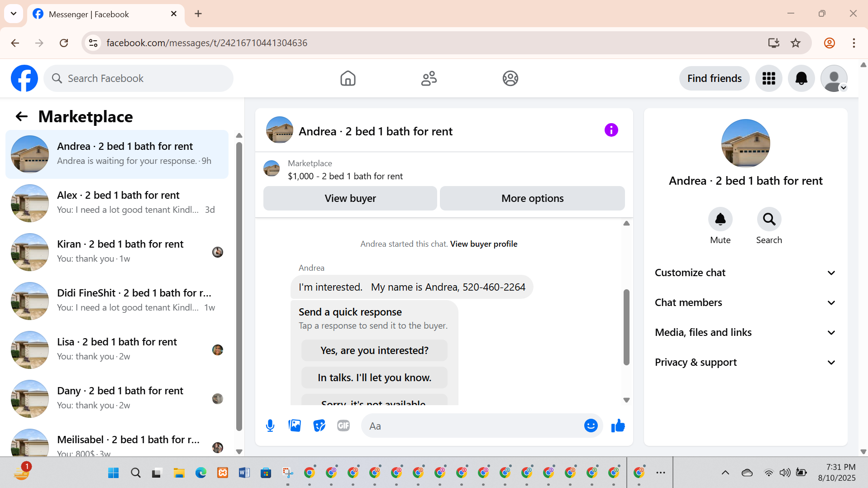
Task: Open Didi FineShit conversation
Action: tap(117, 301)
